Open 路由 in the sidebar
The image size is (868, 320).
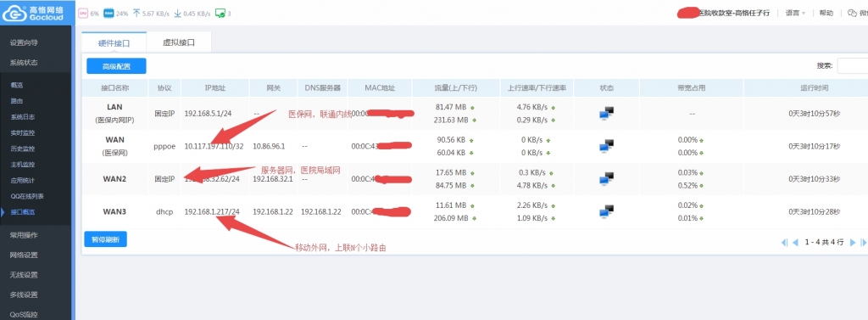[17, 102]
